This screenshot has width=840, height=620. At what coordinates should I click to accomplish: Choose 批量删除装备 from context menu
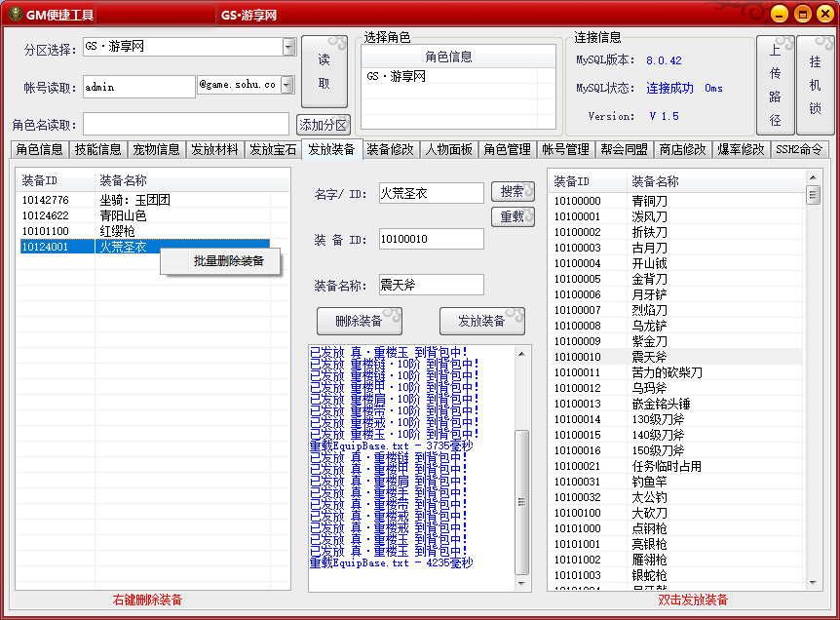pos(228,261)
